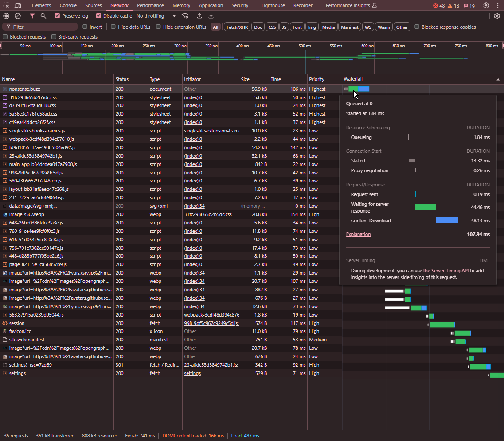This screenshot has width=504, height=441.
Task: Filter requests by Fetch/XHR type
Action: click(237, 27)
